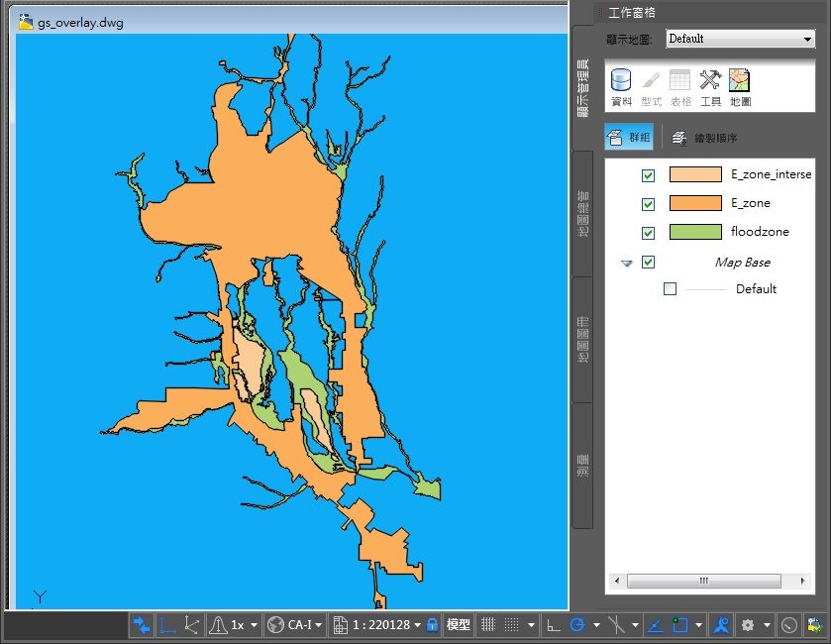Open the polar tracking dropdown arrow
This screenshot has height=644, width=831.
tap(596, 625)
